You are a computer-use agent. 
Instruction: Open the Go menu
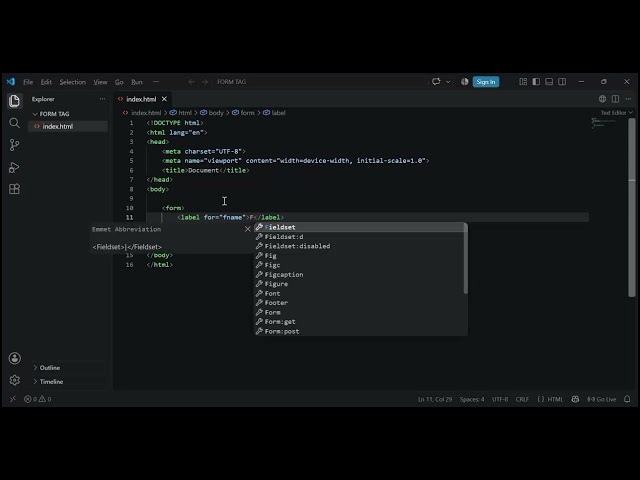coord(119,82)
